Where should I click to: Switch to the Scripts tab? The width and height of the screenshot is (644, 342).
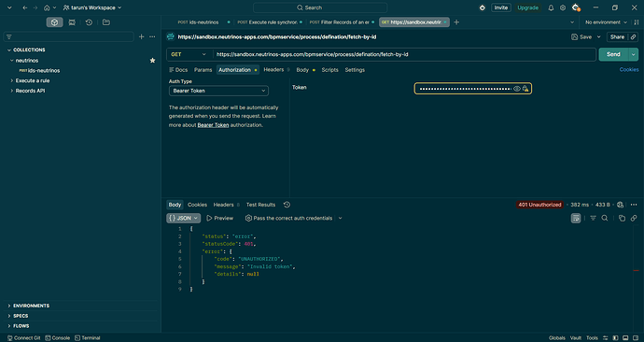(329, 70)
